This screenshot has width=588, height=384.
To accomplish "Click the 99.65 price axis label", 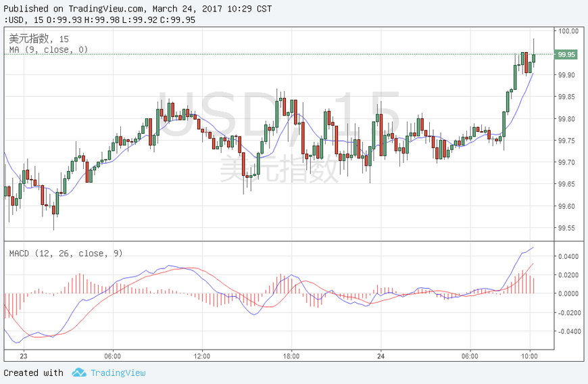I will coord(566,184).
